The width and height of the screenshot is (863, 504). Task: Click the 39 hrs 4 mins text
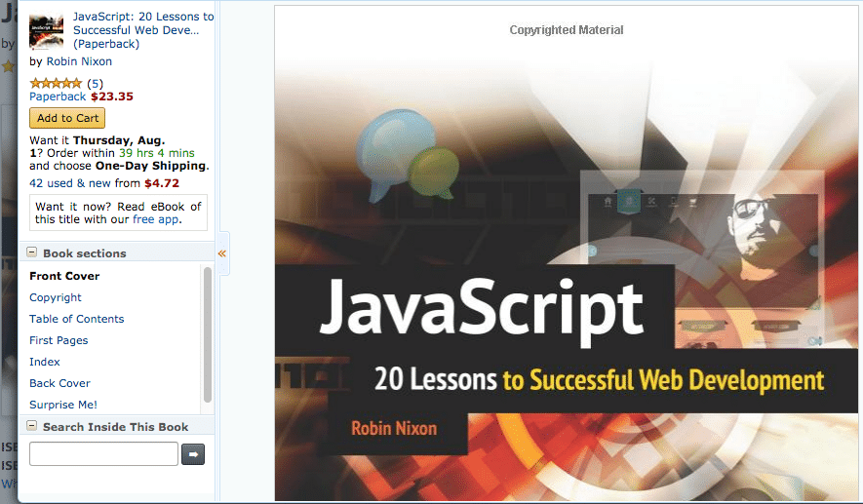(x=157, y=153)
